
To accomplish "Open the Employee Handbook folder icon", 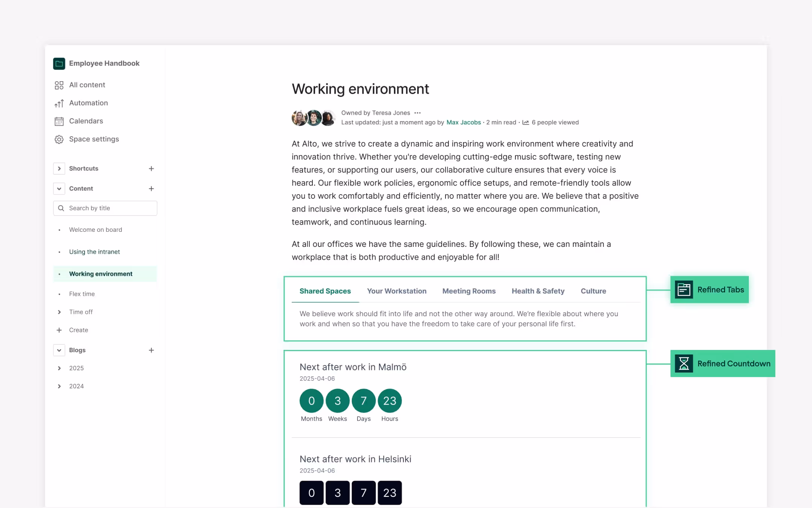I will click(59, 63).
